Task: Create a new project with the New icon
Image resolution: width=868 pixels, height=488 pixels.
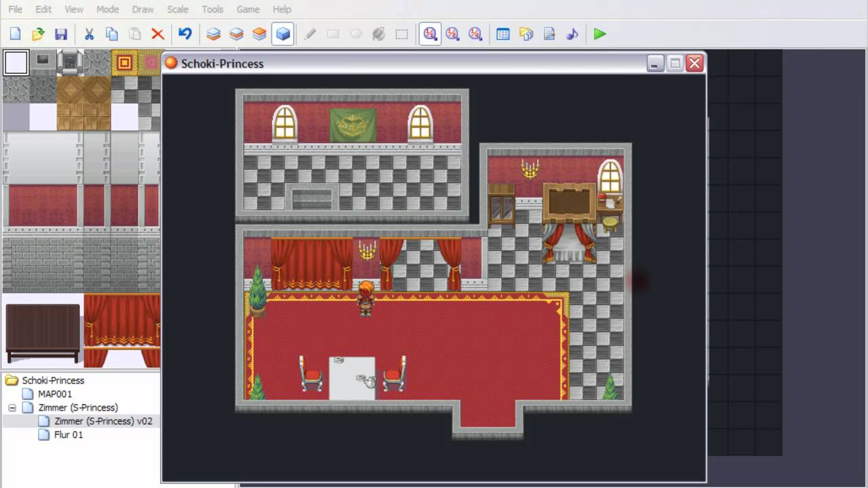Action: (x=16, y=34)
